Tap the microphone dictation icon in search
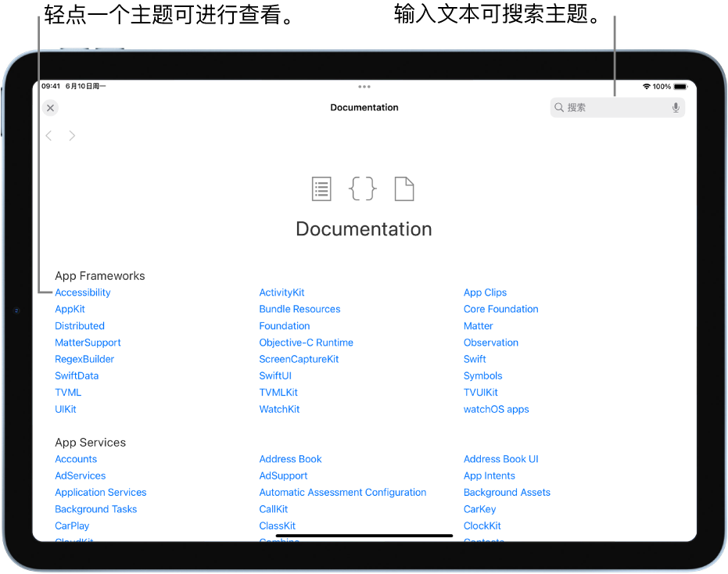This screenshot has height=574, width=728. tap(676, 108)
